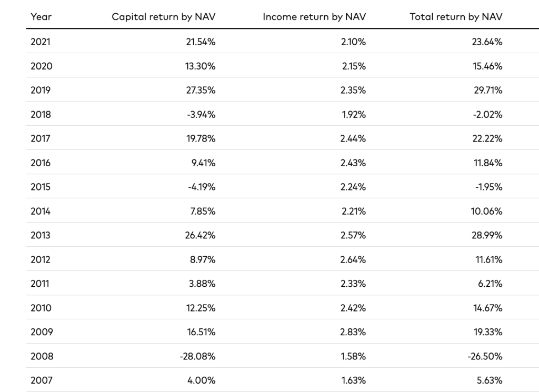Click the 2007 total return of 5.63%

click(489, 380)
